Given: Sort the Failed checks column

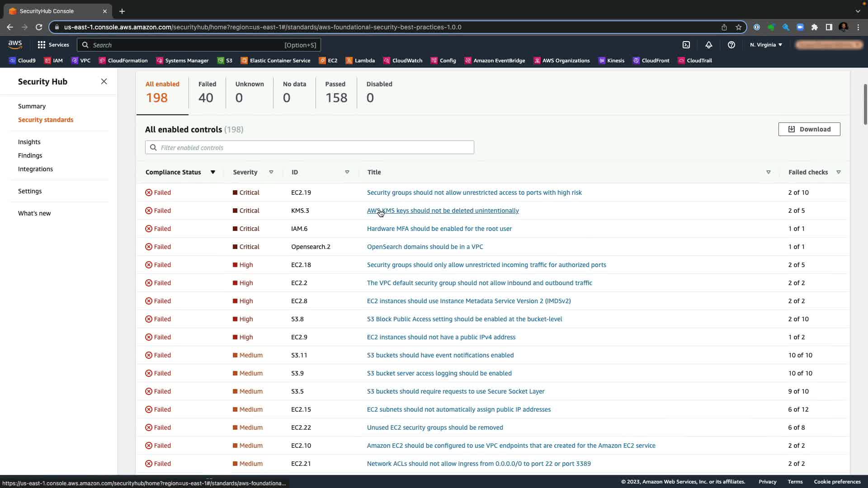Looking at the screenshot, I should tap(838, 172).
